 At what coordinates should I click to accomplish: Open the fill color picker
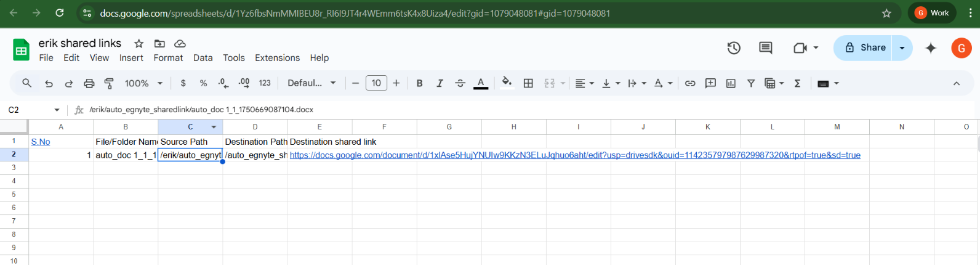(x=507, y=83)
